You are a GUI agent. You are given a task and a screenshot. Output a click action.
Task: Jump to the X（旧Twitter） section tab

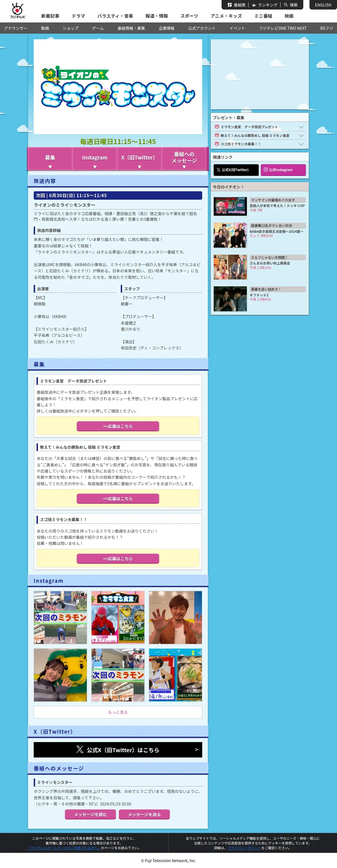click(139, 159)
